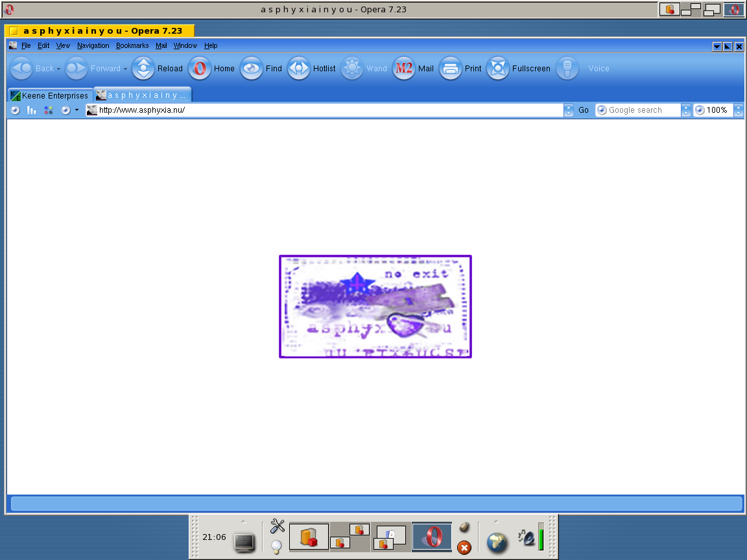Screen dimensions: 747x560
Task: Click the colored dots icon in address toolbar
Action: [x=48, y=110]
